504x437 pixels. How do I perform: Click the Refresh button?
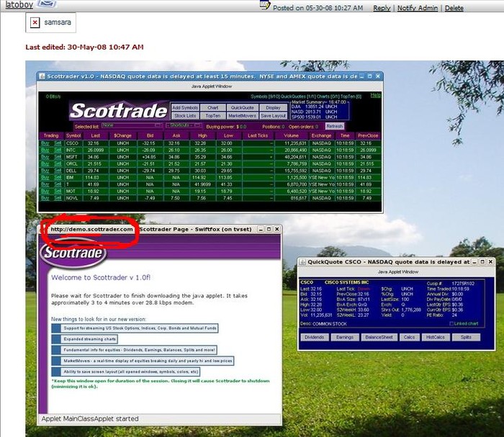pos(334,125)
